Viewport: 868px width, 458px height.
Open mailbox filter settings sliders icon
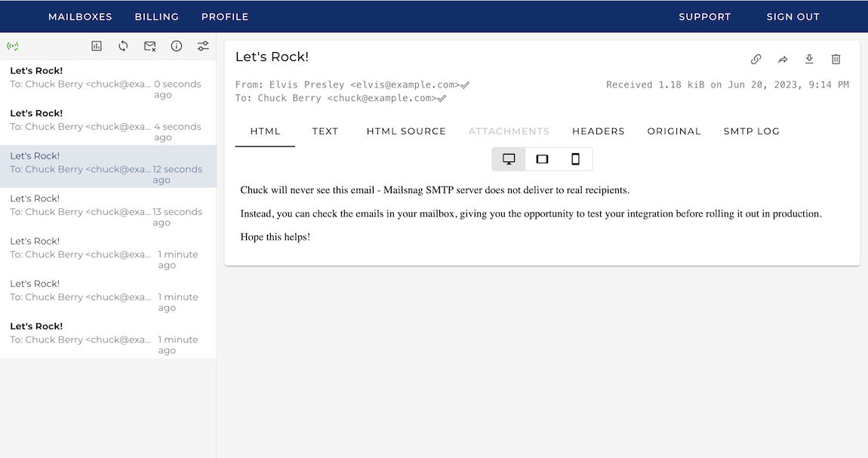pyautogui.click(x=203, y=47)
